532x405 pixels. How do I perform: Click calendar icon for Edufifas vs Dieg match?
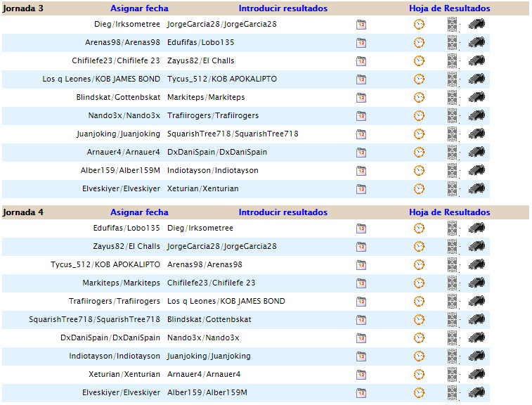pyautogui.click(x=361, y=229)
